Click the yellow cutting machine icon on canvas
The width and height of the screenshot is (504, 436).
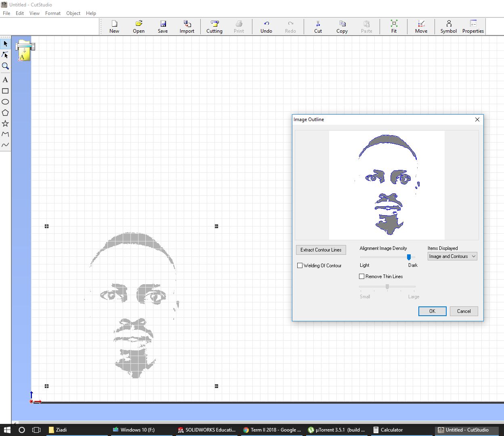(25, 51)
